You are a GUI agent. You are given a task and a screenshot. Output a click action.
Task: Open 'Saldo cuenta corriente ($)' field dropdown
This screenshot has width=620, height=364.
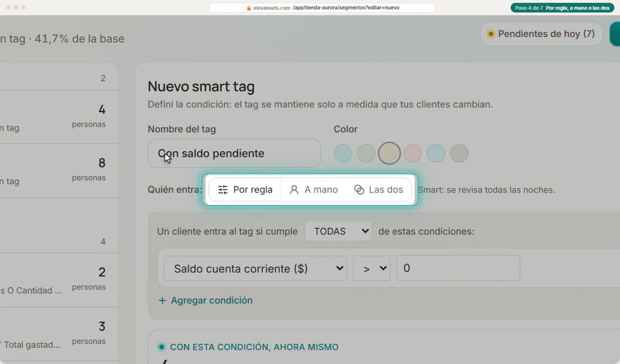click(255, 268)
